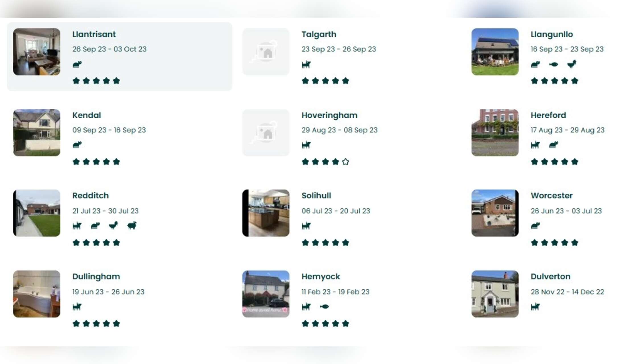626x364 pixels.
Task: Click the fish icon under Llangunllo
Action: [553, 64]
